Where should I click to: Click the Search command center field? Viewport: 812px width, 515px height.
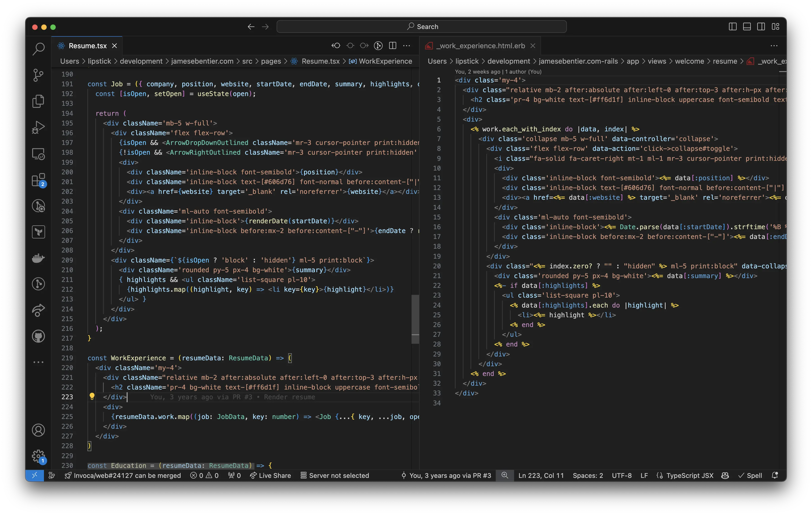coord(421,27)
